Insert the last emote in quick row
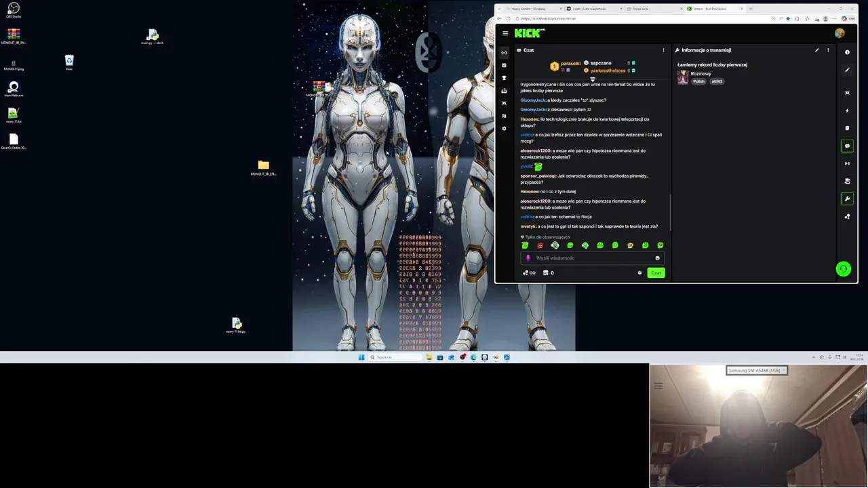The height and width of the screenshot is (488, 868). (x=660, y=245)
